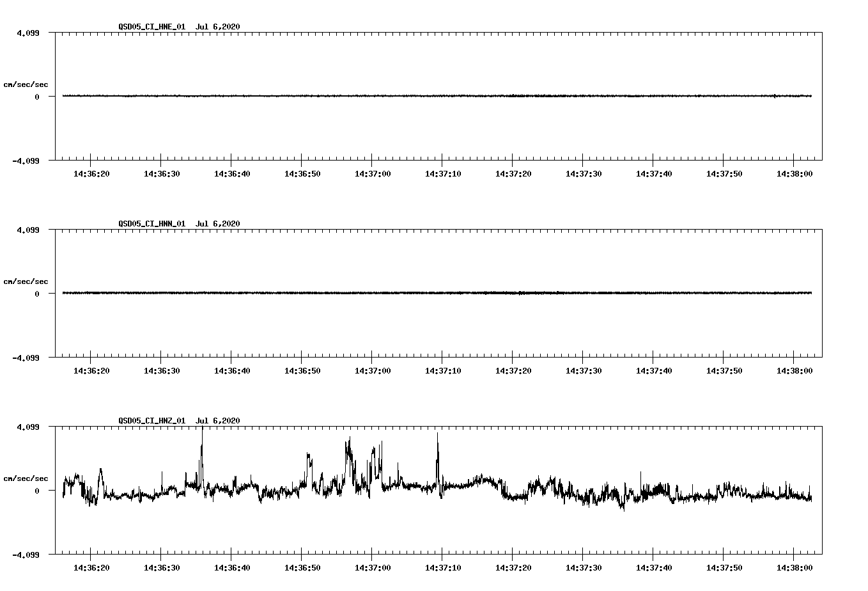This screenshot has width=868, height=591.
Task: Click the zero axis label on HNE plot
Action: click(36, 97)
